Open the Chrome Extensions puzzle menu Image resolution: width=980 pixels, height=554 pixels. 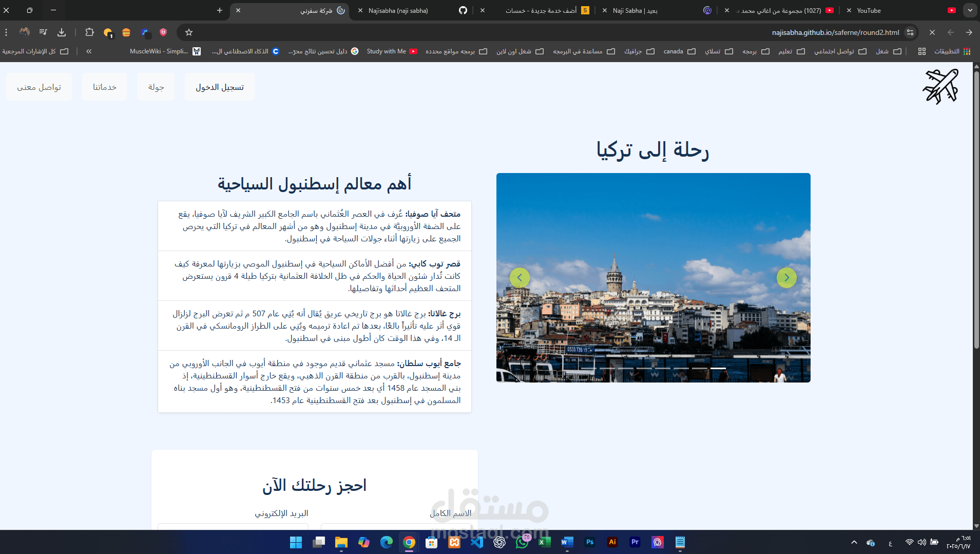tap(89, 32)
